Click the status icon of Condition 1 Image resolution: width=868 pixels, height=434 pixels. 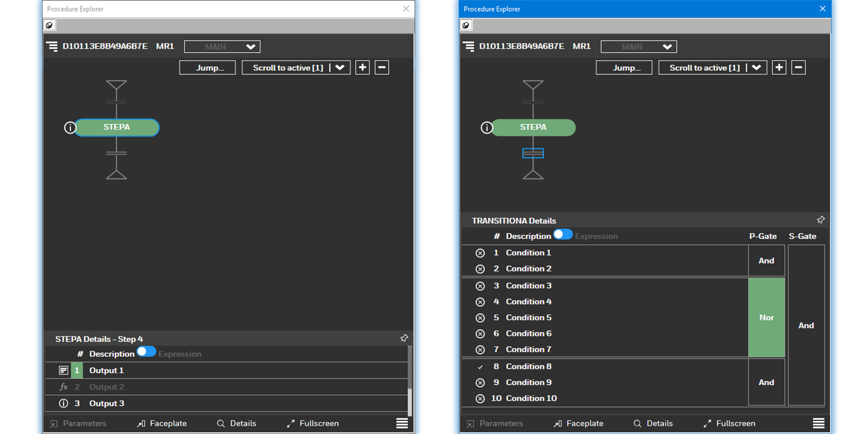pos(480,253)
